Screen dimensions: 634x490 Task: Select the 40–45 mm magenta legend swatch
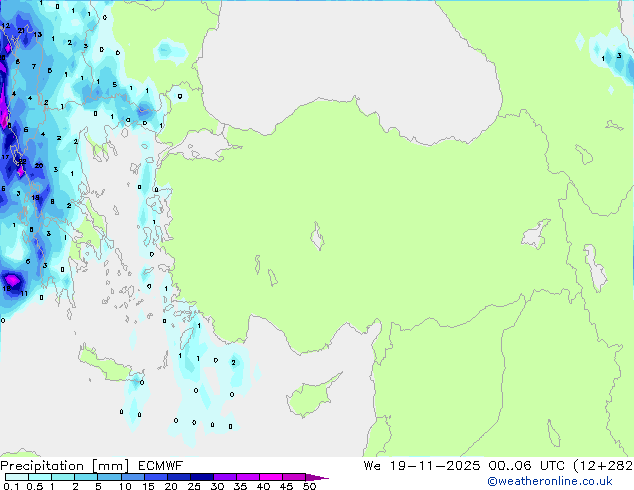[271, 477]
